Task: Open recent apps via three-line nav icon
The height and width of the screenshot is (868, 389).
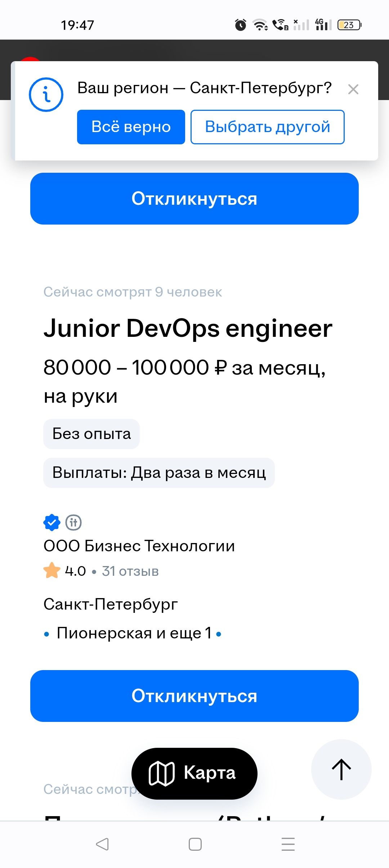Action: 288,844
